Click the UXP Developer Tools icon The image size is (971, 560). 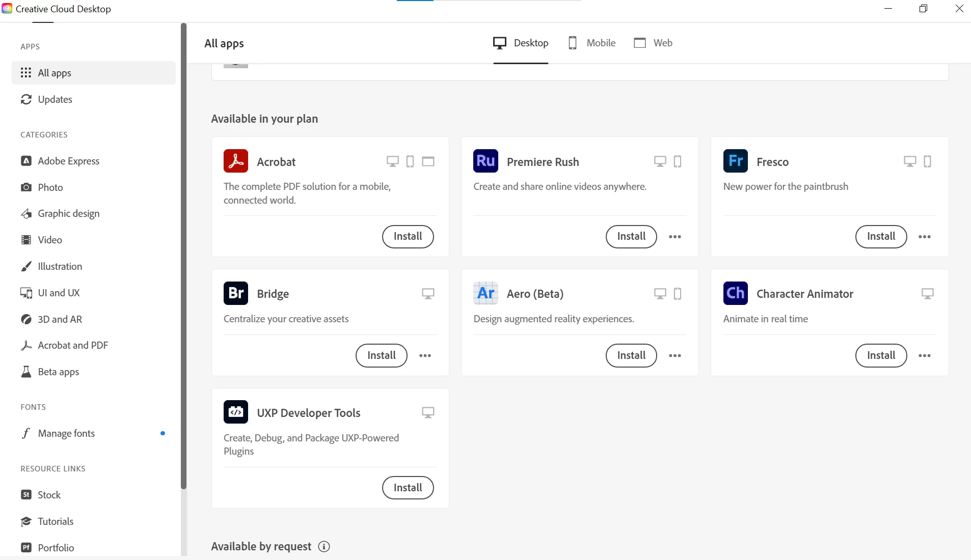pyautogui.click(x=236, y=412)
